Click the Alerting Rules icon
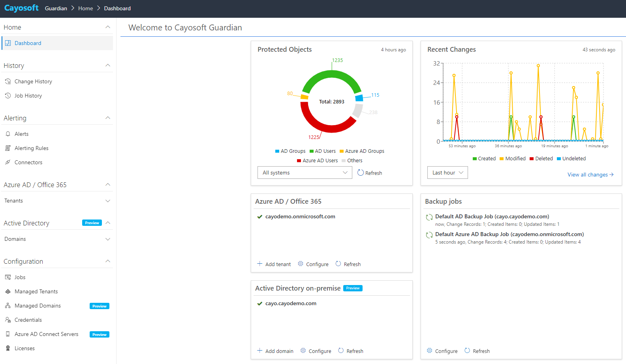626x364 pixels. pyautogui.click(x=8, y=148)
